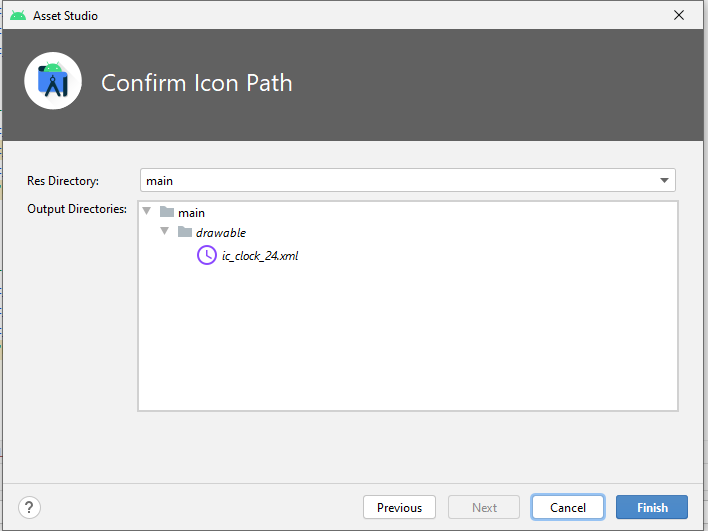The height and width of the screenshot is (531, 708).
Task: Collapse the main folder tree node
Action: tap(146, 211)
